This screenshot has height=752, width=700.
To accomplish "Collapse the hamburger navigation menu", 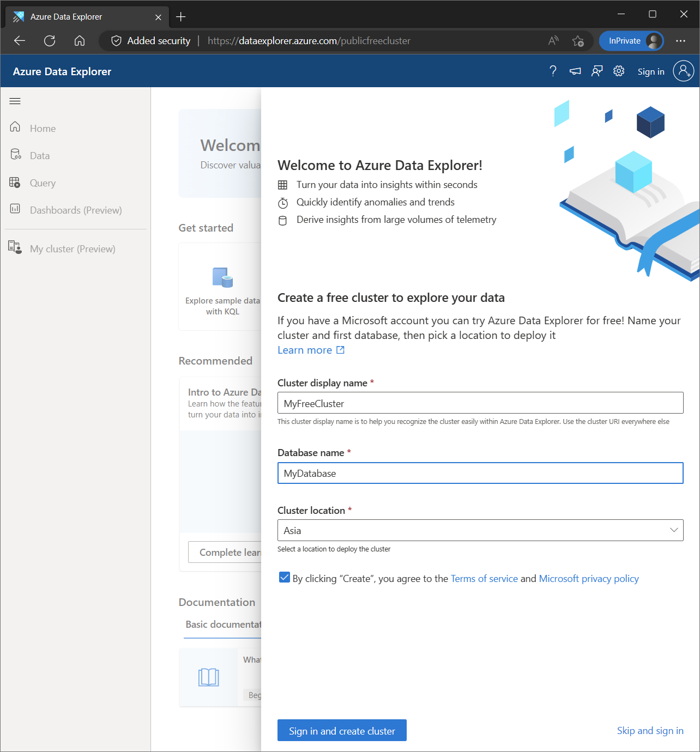I will click(x=15, y=101).
